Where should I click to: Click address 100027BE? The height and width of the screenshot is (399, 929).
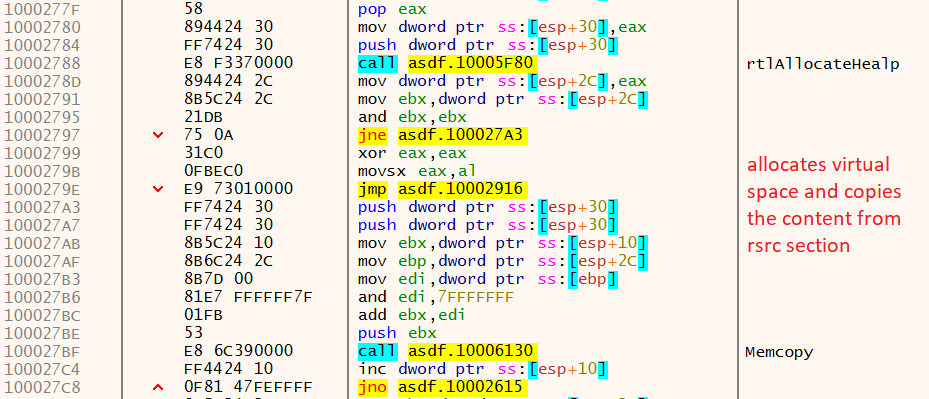[x=42, y=333]
